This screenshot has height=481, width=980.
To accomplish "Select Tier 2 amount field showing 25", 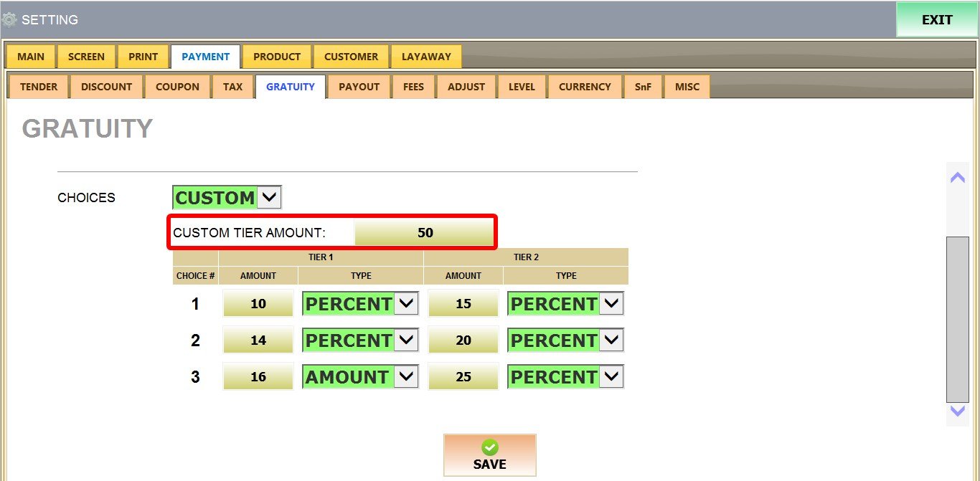I will point(463,377).
